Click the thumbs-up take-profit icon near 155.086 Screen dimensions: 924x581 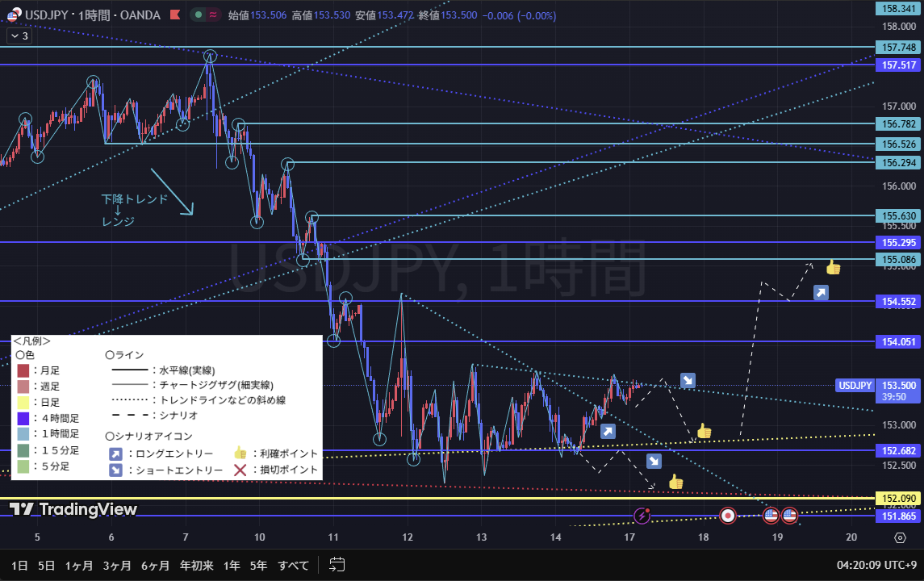pos(833,267)
